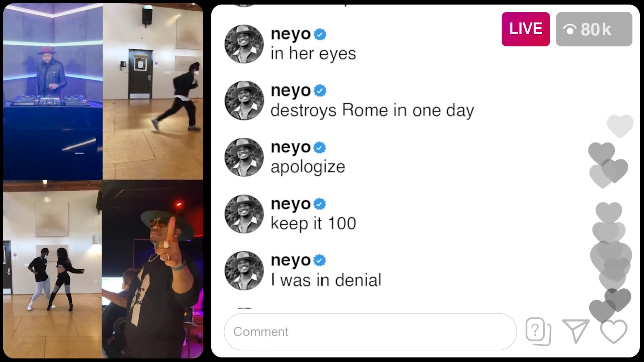Open neyo username above 'destroys Rome in one day'
The width and height of the screenshot is (644, 362).
coord(291,92)
